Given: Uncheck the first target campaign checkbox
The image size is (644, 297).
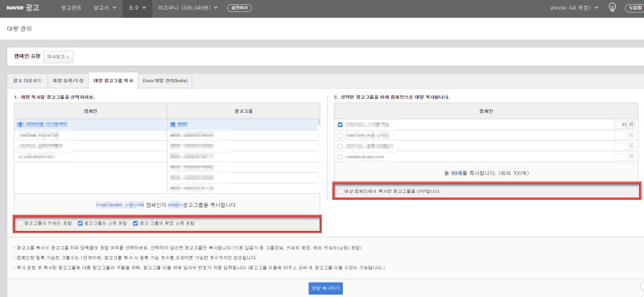Looking at the screenshot, I should point(340,125).
